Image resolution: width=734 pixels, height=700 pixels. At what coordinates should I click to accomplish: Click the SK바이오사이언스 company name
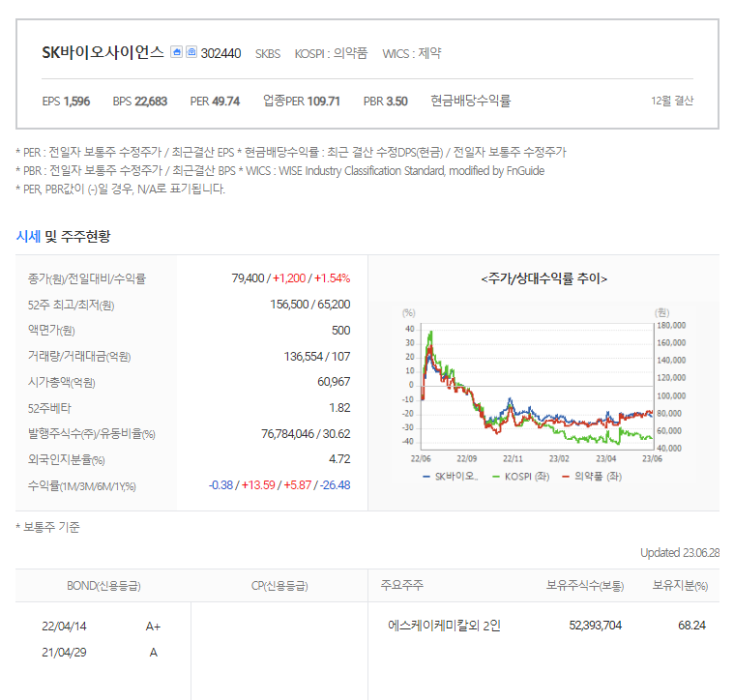coord(103,52)
